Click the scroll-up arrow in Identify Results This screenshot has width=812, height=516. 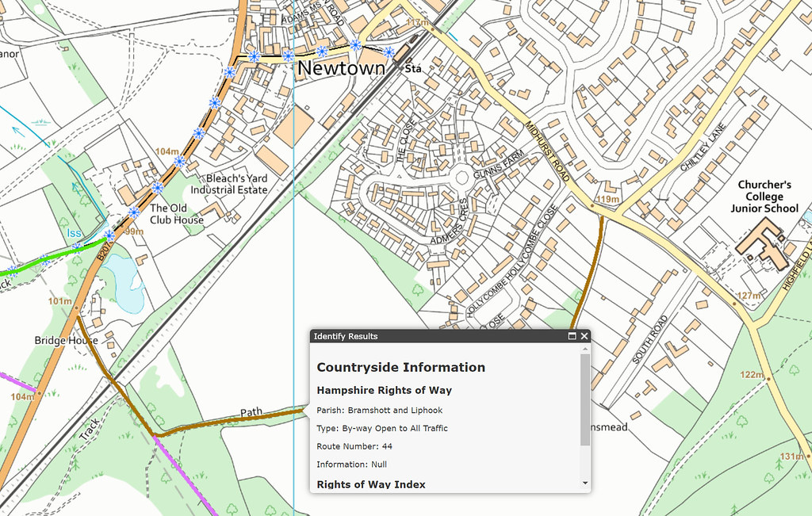(x=585, y=350)
